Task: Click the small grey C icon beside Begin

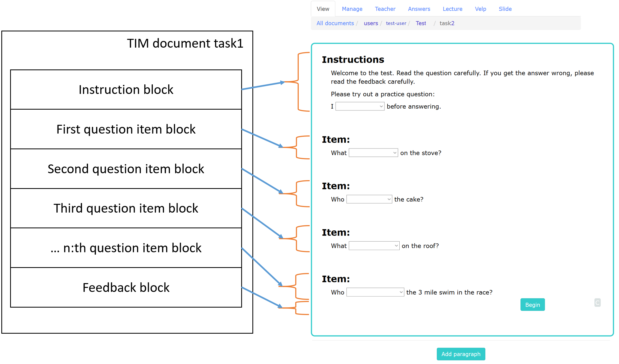Action: [x=597, y=303]
